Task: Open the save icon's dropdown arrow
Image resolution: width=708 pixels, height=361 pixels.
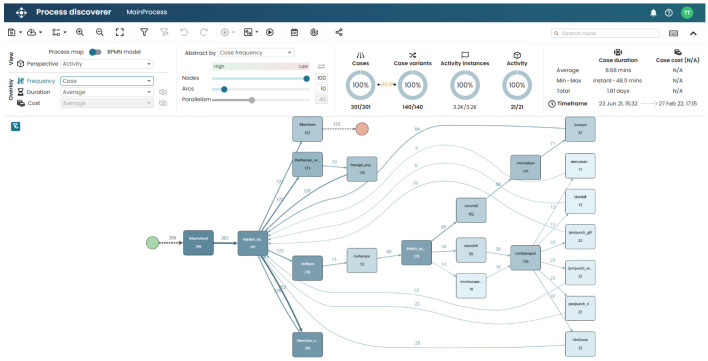Action: (20, 32)
